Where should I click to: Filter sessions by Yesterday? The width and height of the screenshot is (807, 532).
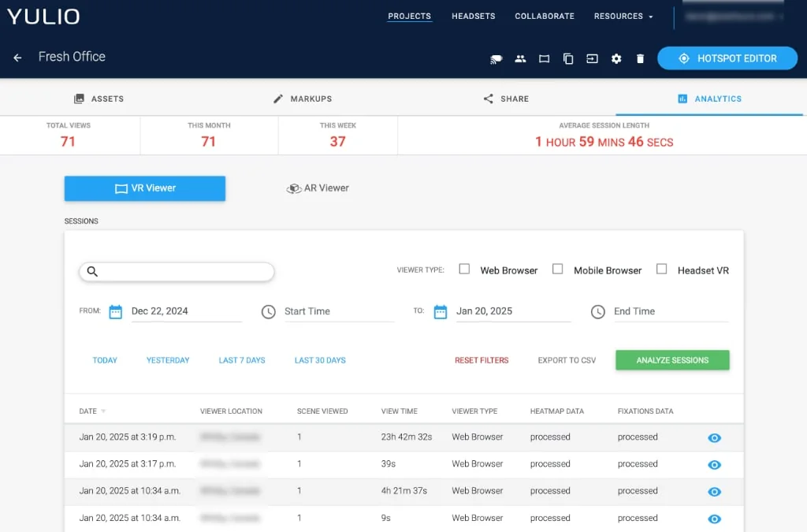click(x=168, y=360)
